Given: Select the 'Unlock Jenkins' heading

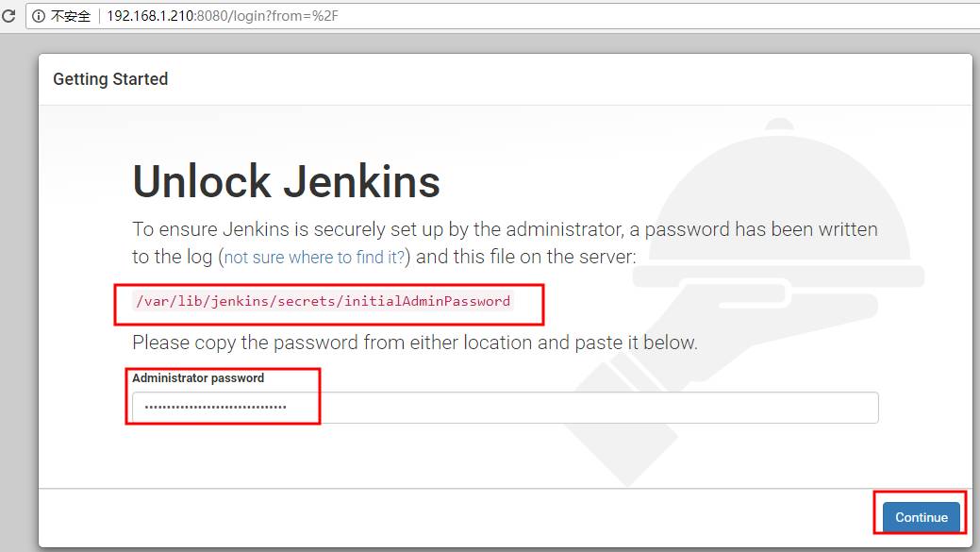Looking at the screenshot, I should (286, 182).
